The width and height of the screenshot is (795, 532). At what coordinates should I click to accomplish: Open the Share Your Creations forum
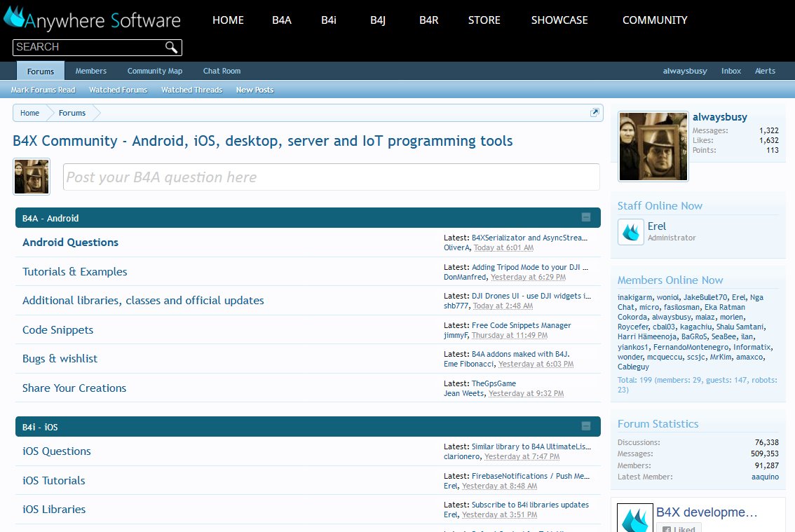click(74, 388)
